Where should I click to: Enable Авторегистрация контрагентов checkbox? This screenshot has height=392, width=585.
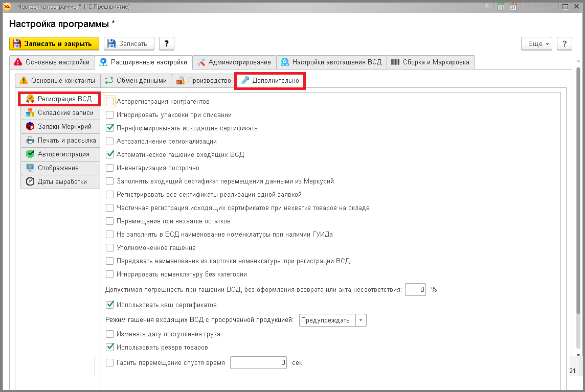click(x=109, y=102)
